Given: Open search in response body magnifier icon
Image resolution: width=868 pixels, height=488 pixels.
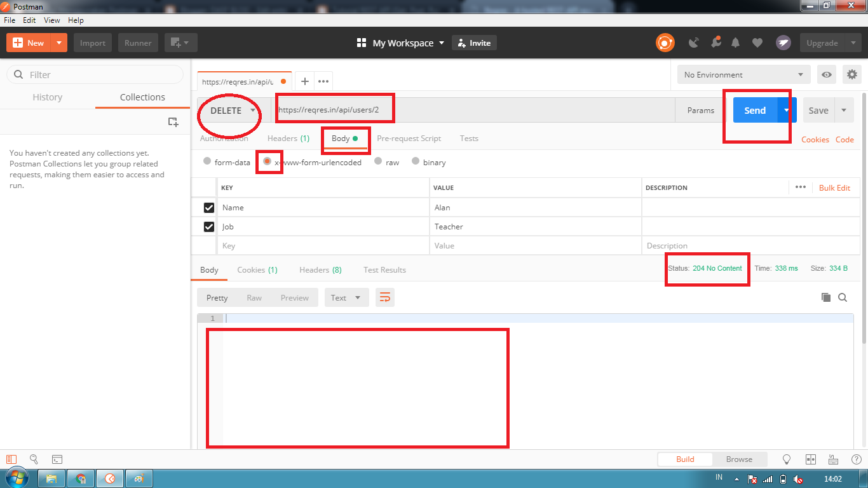Looking at the screenshot, I should (x=843, y=297).
